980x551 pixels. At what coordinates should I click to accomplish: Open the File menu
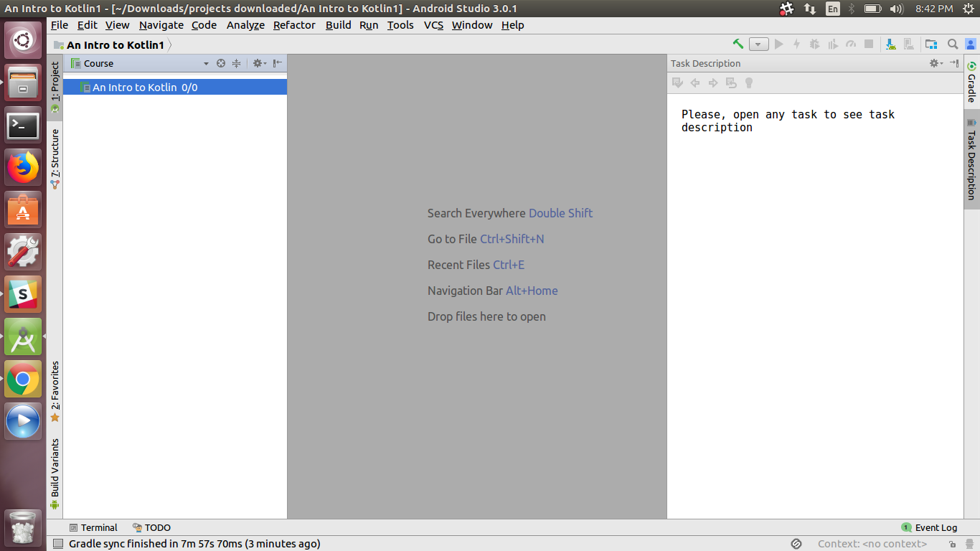click(x=60, y=25)
